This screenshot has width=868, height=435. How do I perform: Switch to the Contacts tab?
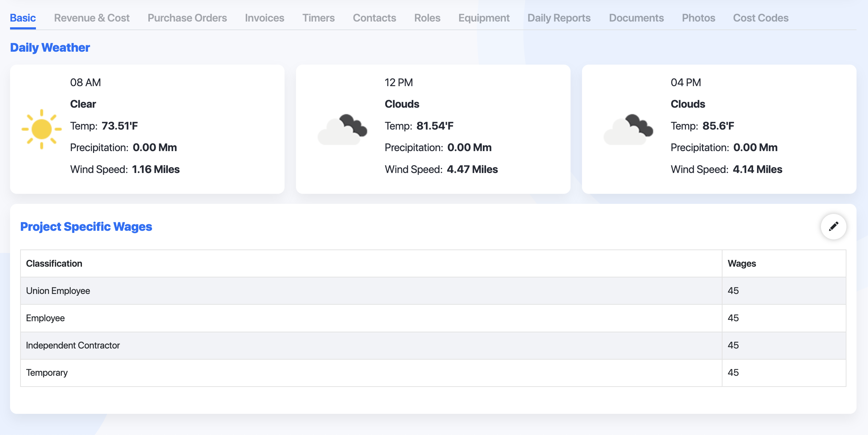(x=374, y=18)
